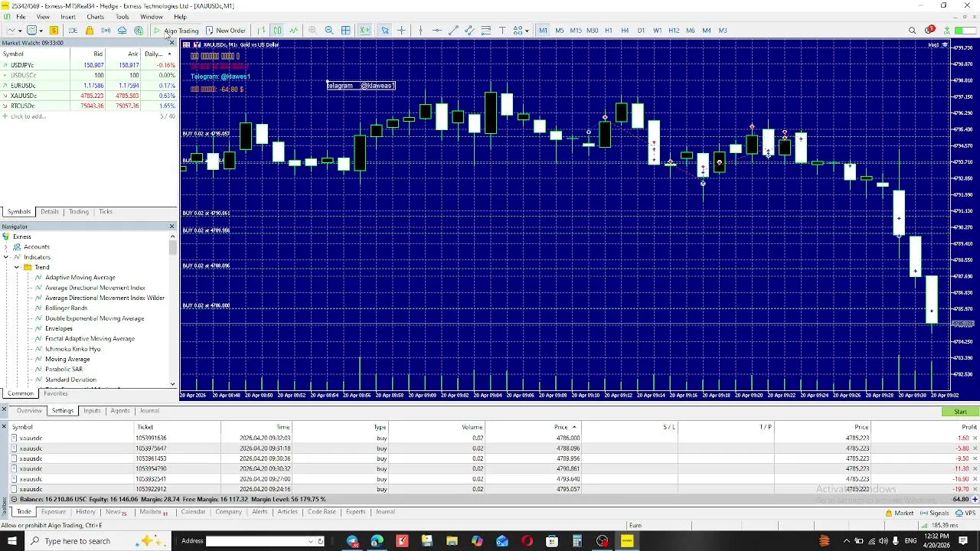Close the Navigator panel
980x551 pixels.
171,227
